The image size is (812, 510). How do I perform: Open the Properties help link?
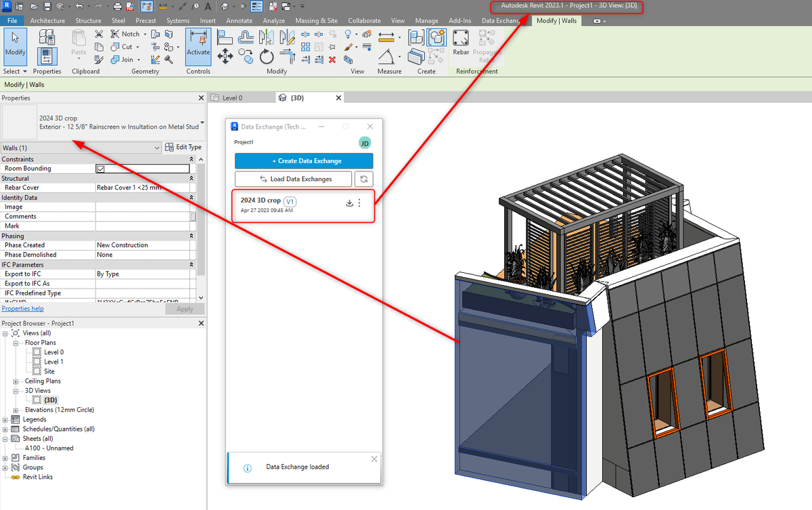(22, 309)
